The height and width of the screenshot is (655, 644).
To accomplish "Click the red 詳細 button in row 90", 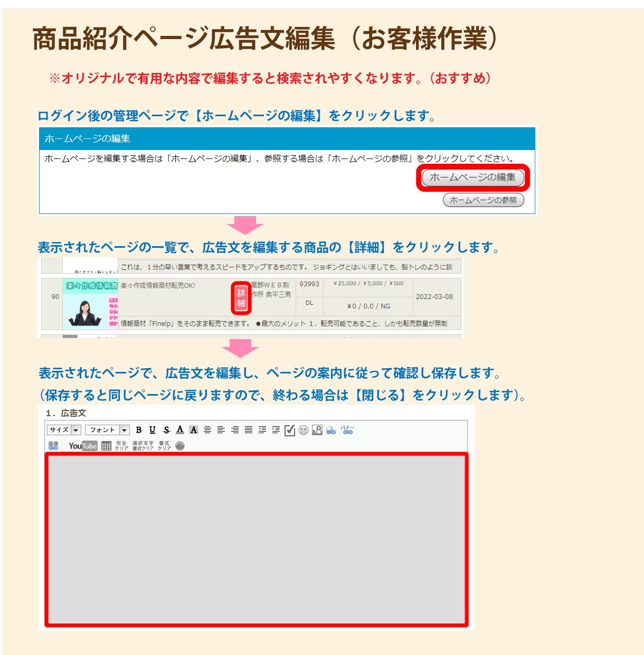I will click(x=241, y=298).
